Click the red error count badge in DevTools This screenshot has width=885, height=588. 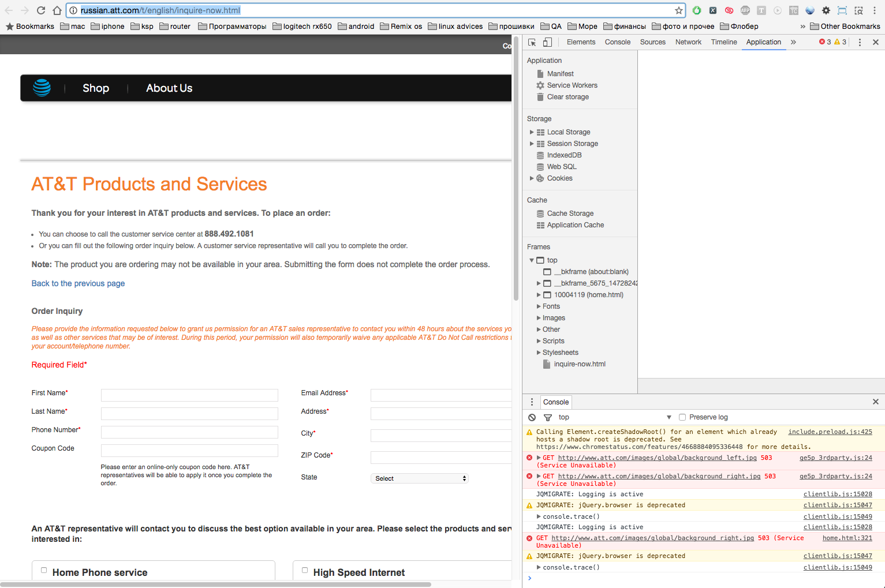[825, 42]
